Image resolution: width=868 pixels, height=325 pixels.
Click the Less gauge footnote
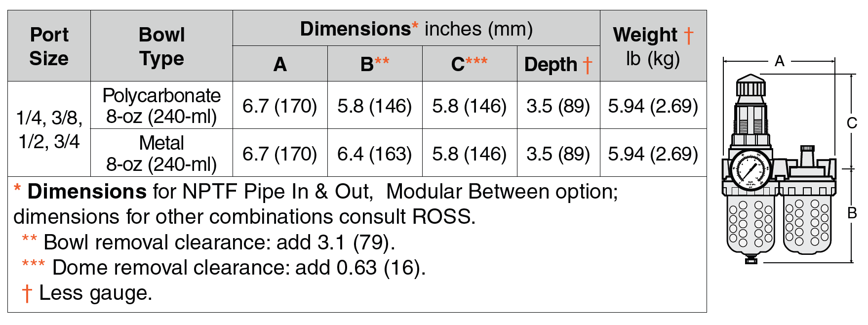[x=87, y=293]
